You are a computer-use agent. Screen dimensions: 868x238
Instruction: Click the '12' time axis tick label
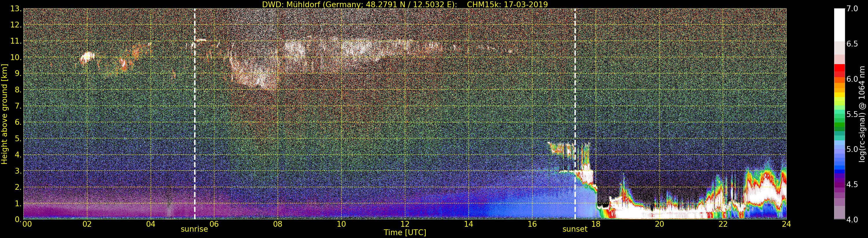[405, 224]
